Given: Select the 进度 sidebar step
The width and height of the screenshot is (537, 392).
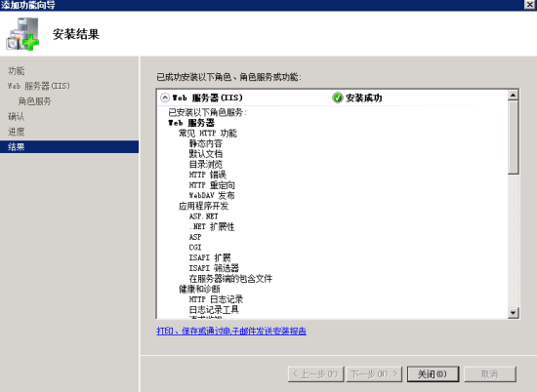Looking at the screenshot, I should 16,132.
